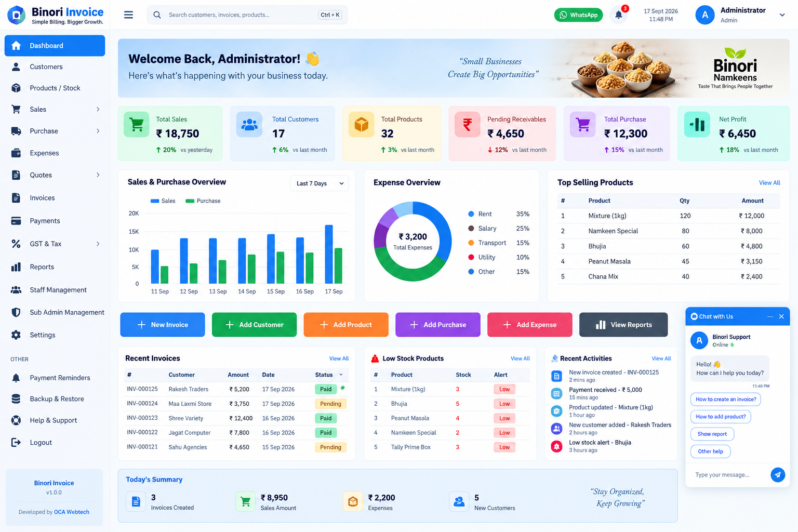Click the Logout exit icon

[16, 443]
